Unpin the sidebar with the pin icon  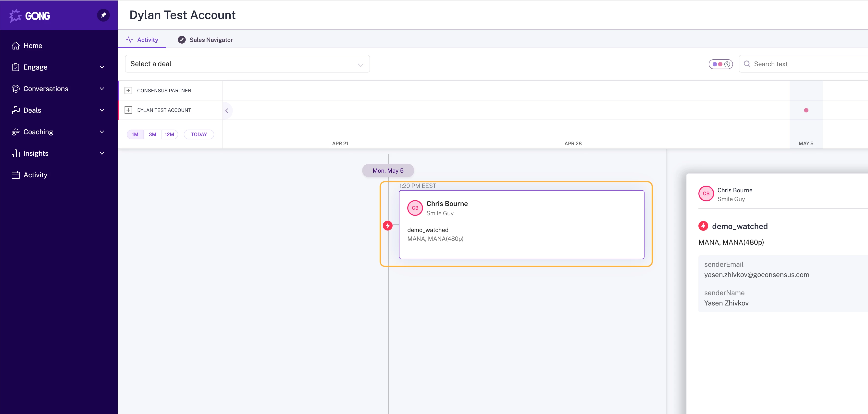point(103,15)
